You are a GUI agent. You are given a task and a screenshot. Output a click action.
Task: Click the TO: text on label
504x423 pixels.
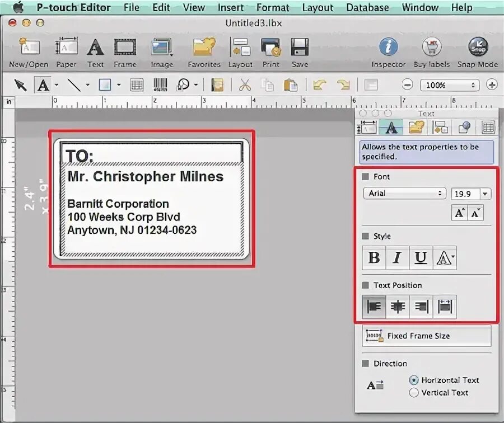[80, 156]
